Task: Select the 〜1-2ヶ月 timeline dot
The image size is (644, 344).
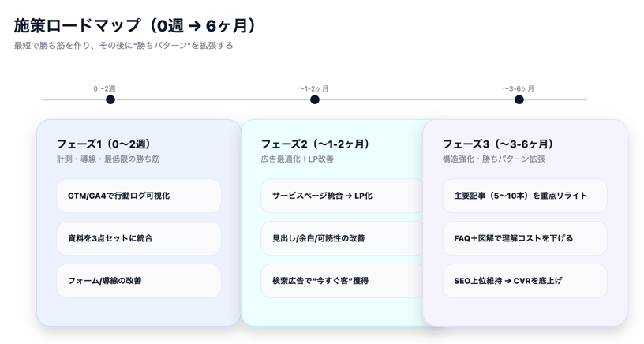Action: coord(315,99)
